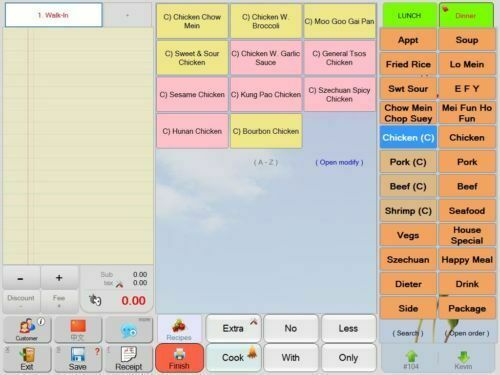Open the Shrimp (C) category

(x=408, y=211)
